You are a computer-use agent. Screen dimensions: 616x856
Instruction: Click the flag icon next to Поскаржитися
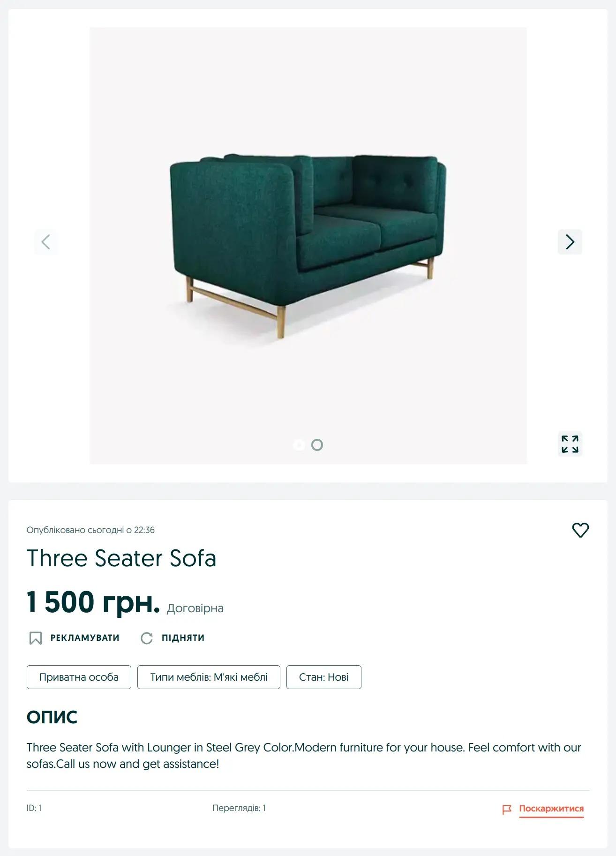(507, 809)
